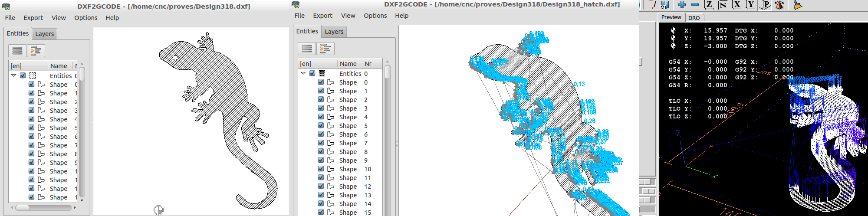868x216 pixels.
Task: Click expand-all tree button in hatch window
Action: pos(325,49)
